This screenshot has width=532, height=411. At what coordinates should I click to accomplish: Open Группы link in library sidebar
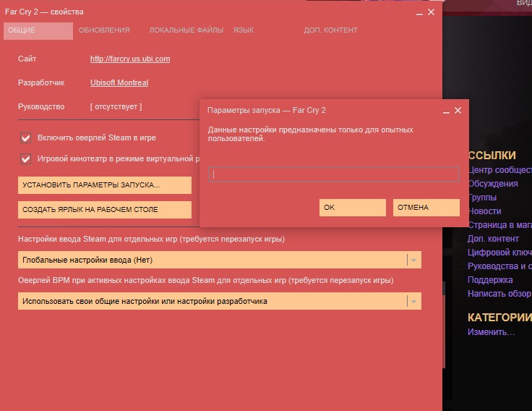pyautogui.click(x=482, y=198)
